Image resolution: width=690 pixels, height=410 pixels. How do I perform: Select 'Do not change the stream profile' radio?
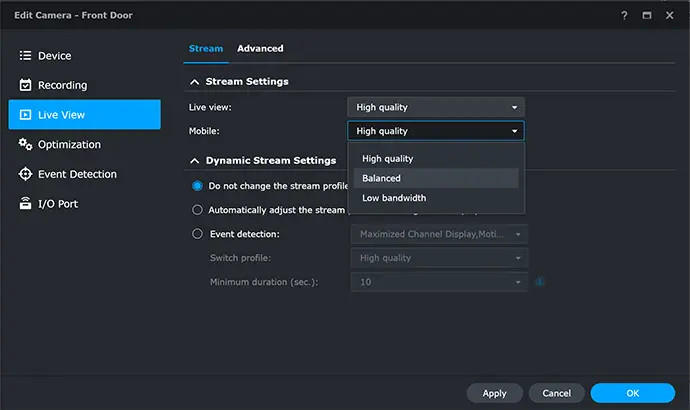(x=197, y=185)
